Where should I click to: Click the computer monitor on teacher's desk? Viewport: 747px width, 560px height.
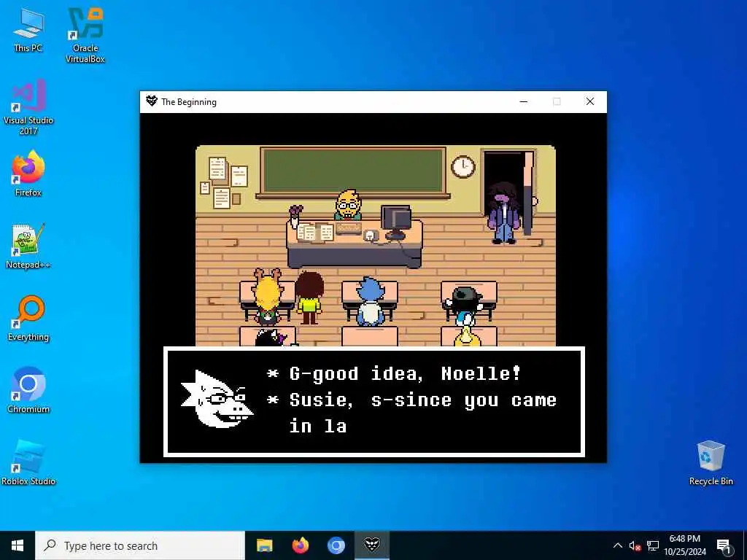[396, 222]
